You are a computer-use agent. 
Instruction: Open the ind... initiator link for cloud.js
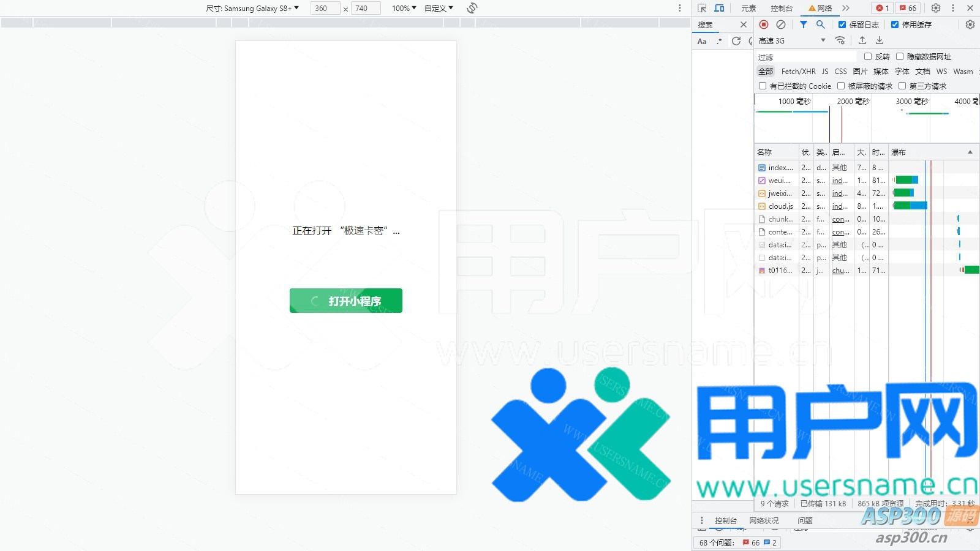point(840,206)
